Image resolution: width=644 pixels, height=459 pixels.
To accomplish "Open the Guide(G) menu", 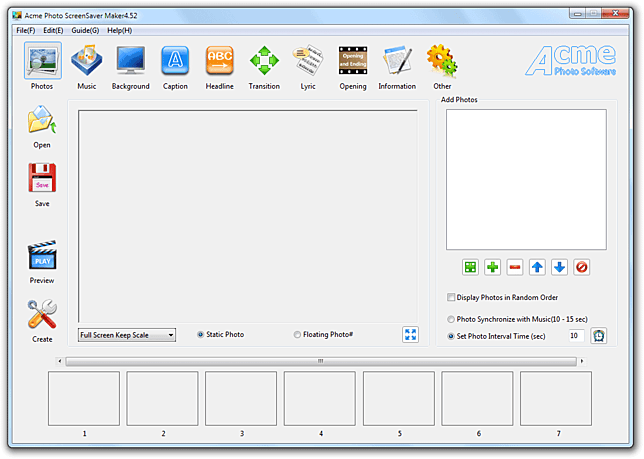I will (85, 30).
